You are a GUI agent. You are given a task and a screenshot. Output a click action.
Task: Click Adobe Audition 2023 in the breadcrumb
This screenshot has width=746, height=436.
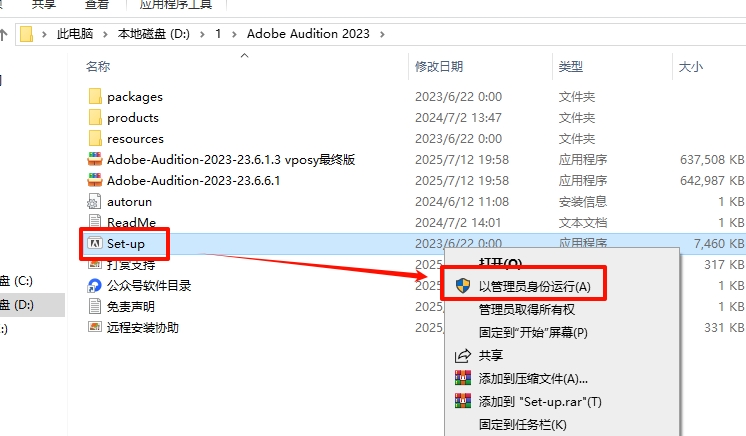(x=308, y=34)
